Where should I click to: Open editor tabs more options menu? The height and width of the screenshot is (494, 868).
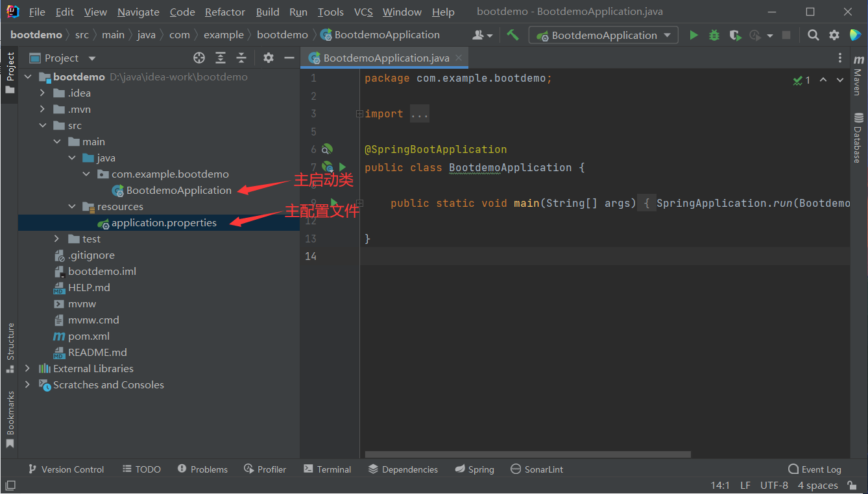840,58
